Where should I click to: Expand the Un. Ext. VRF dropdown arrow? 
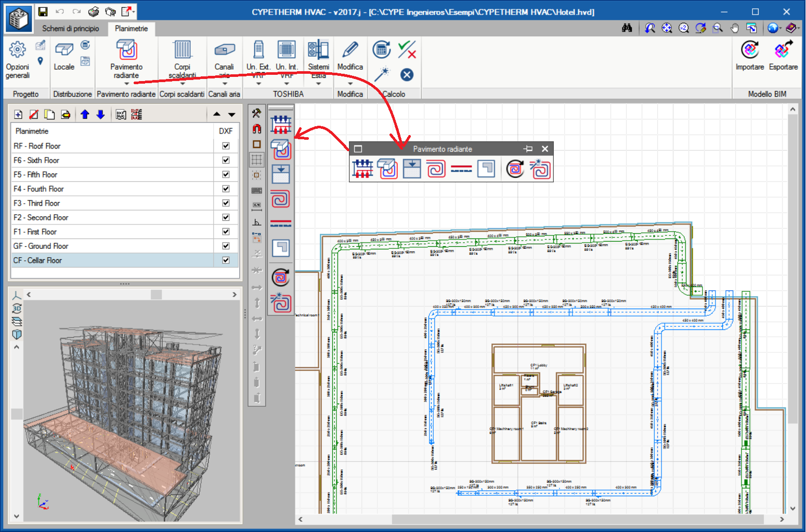(x=258, y=84)
